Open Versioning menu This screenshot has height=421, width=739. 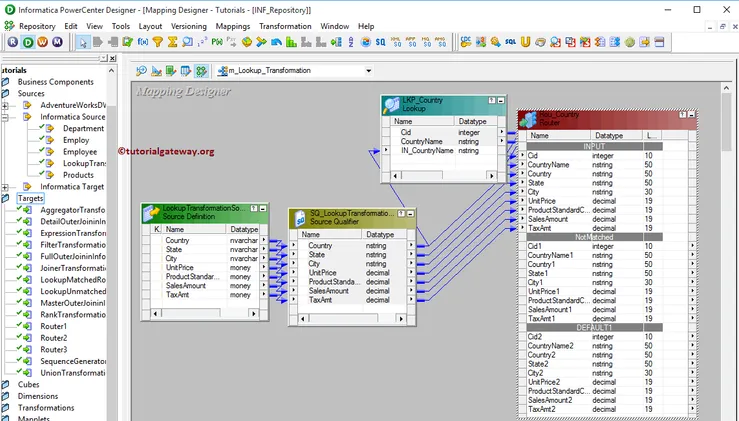[189, 26]
